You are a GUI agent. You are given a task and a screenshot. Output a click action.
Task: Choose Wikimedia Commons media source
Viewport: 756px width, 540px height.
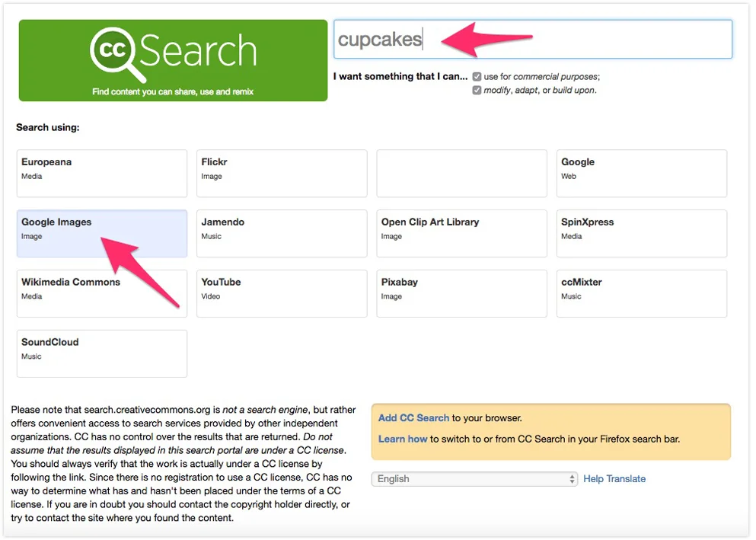(x=102, y=293)
